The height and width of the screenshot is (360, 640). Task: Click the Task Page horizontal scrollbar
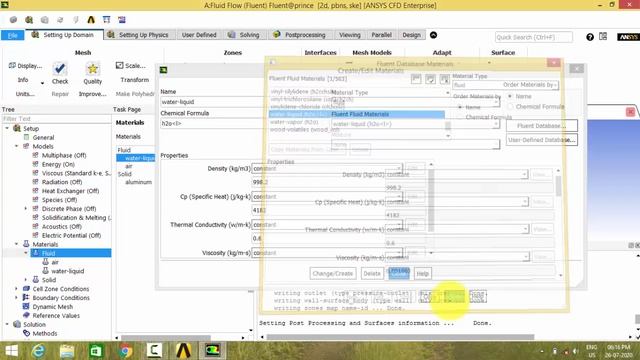coord(166,338)
